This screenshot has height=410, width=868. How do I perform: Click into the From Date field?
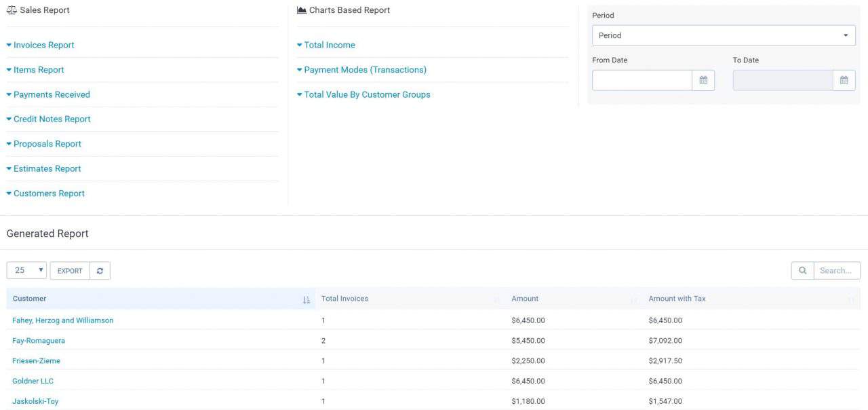pyautogui.click(x=642, y=80)
